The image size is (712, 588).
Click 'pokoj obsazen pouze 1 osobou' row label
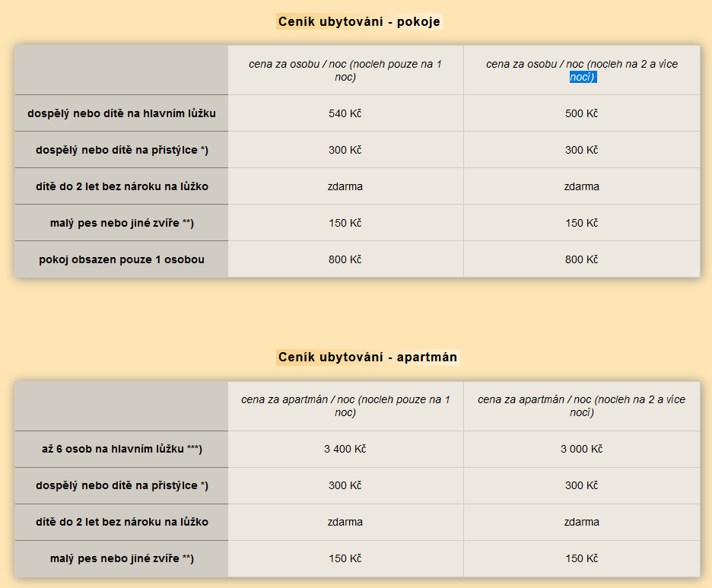pyautogui.click(x=122, y=259)
